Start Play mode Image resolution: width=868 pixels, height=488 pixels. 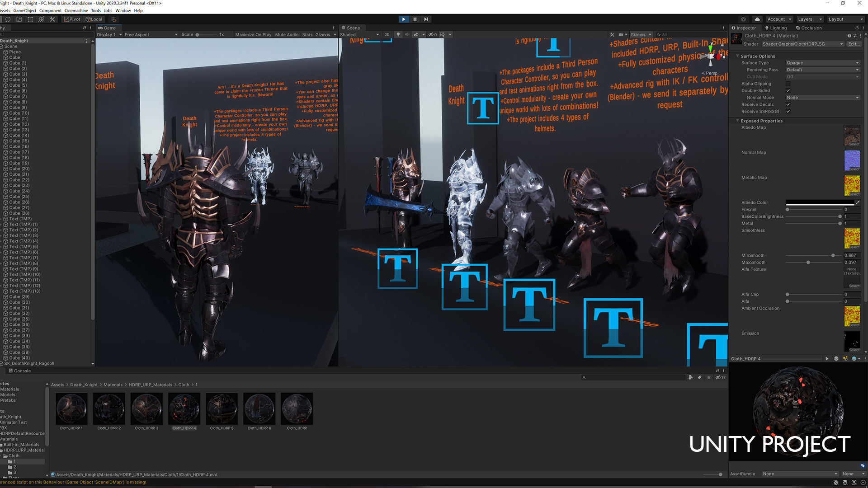tap(404, 19)
